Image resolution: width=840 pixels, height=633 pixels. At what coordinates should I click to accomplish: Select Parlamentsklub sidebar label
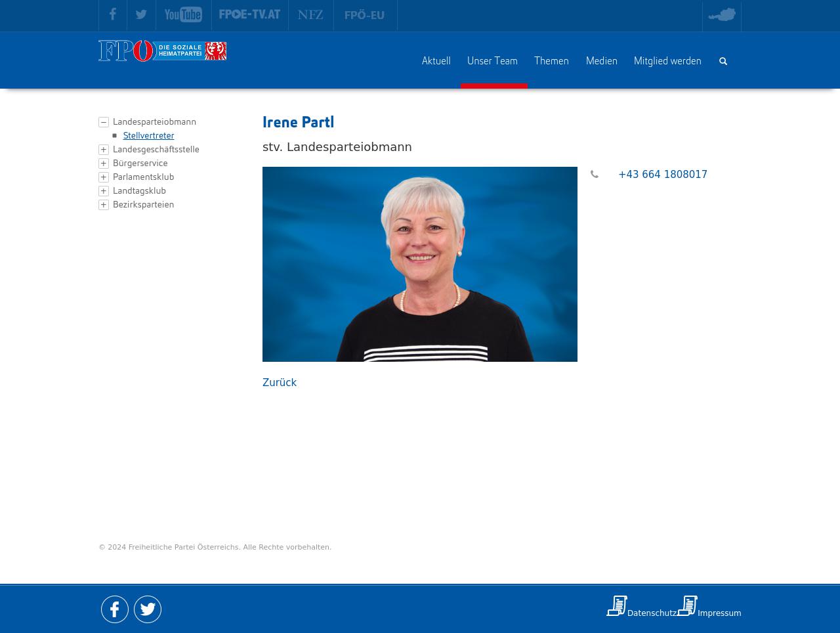[143, 177]
